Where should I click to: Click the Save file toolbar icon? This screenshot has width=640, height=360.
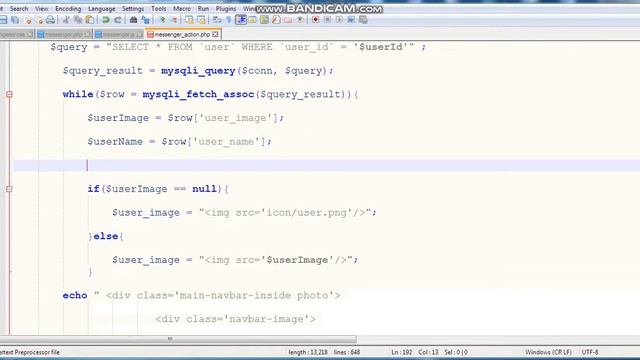pyautogui.click(x=3, y=20)
